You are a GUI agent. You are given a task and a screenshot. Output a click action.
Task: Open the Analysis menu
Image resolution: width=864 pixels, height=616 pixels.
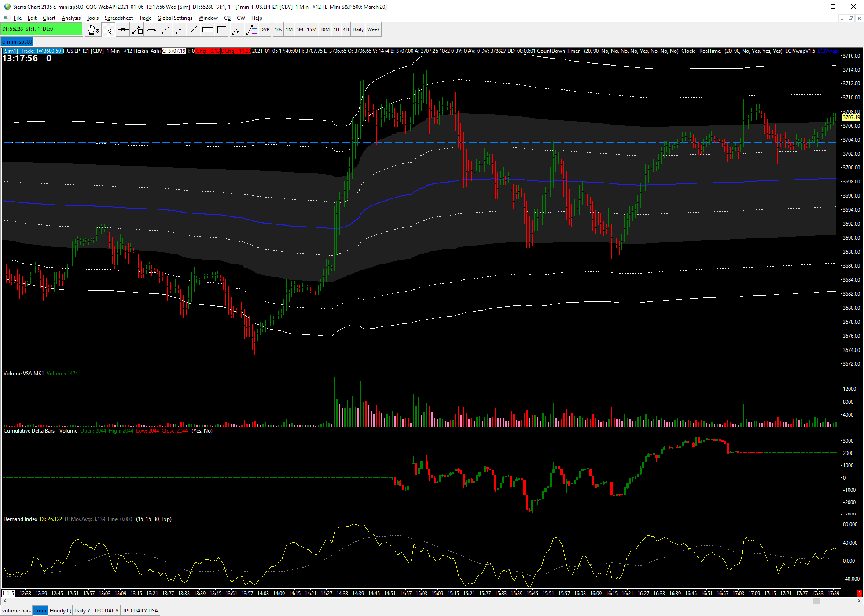click(71, 18)
